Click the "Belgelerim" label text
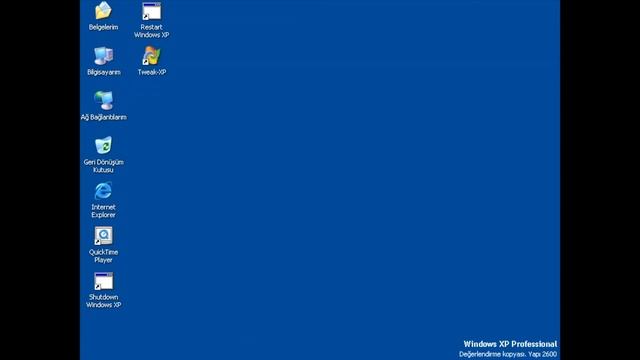 103,27
